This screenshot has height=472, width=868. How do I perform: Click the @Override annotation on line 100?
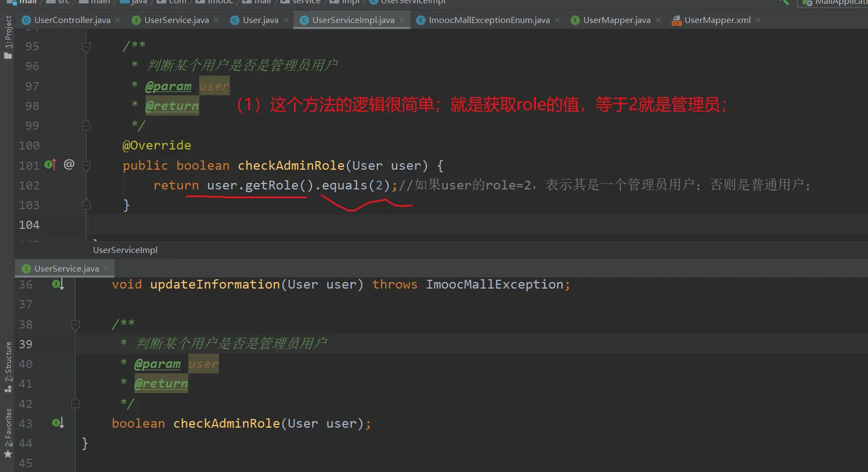tap(157, 146)
